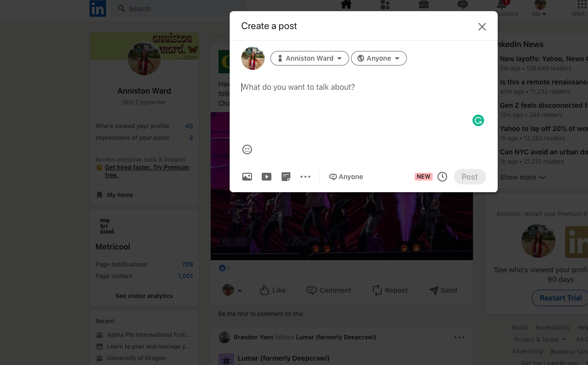The image size is (588, 365).
Task: Click Get hired faster Premium link
Action: (x=147, y=171)
